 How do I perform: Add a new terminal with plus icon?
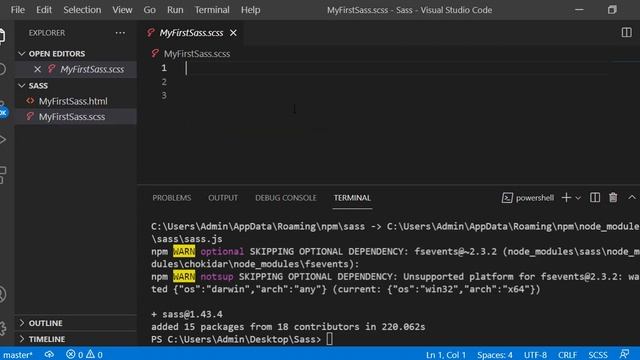click(566, 198)
